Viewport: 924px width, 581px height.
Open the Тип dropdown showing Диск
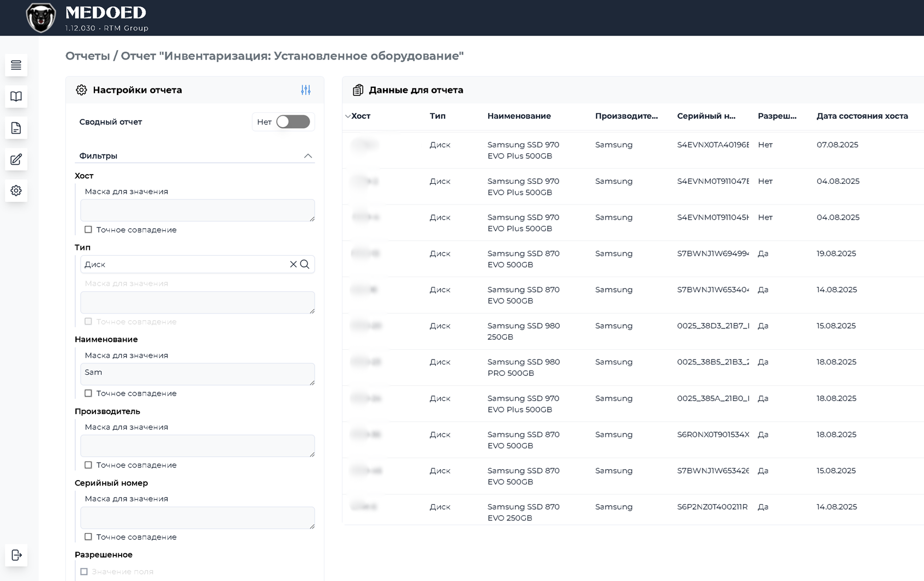point(185,264)
